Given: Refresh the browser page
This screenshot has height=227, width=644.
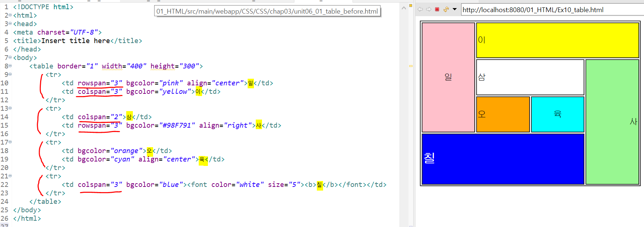Looking at the screenshot, I should point(446,10).
